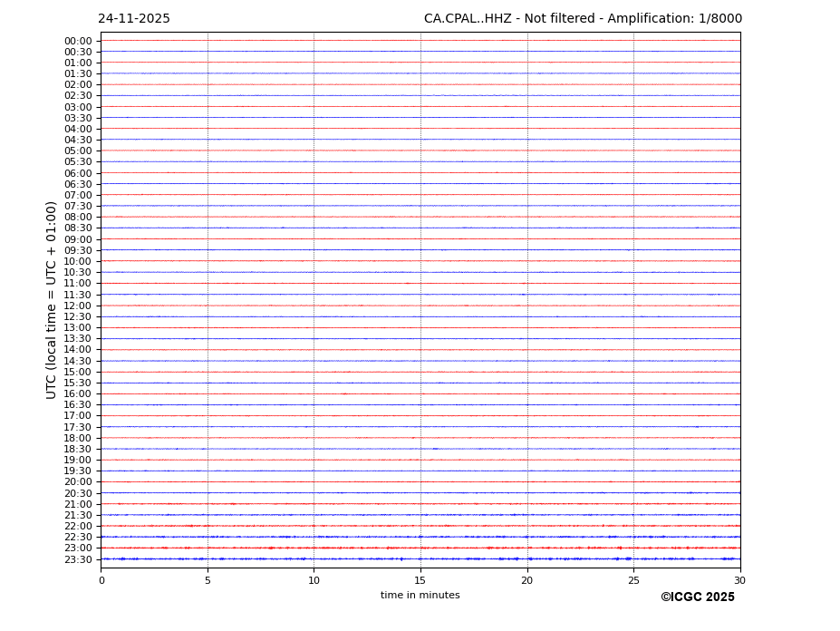
Task: Select the 18:30 row label
Action: click(78, 449)
